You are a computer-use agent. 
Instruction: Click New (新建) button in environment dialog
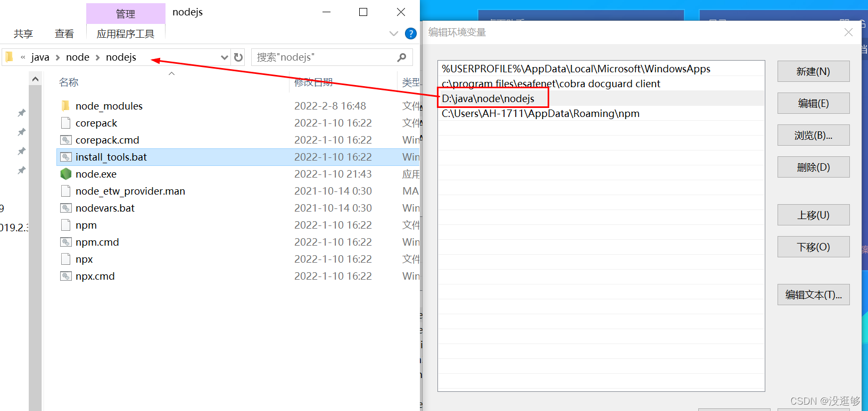[813, 71]
